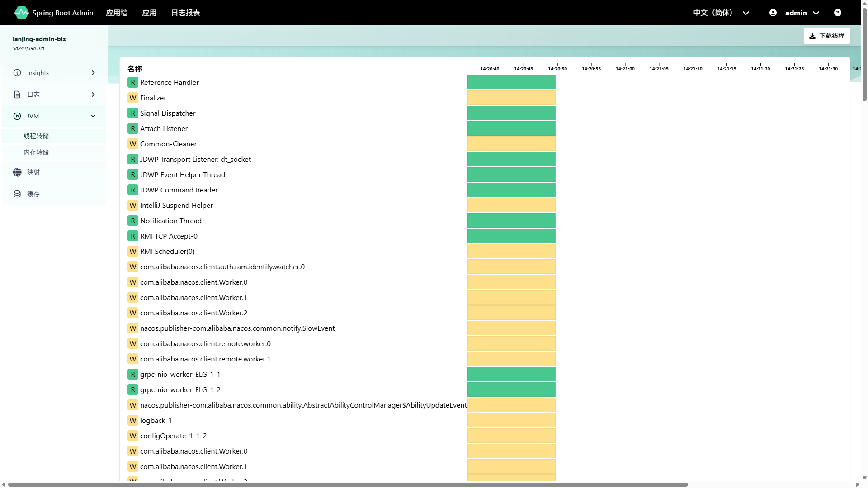Click the 14:21:00 timeline tick label
868x488 pixels.
[x=625, y=69]
